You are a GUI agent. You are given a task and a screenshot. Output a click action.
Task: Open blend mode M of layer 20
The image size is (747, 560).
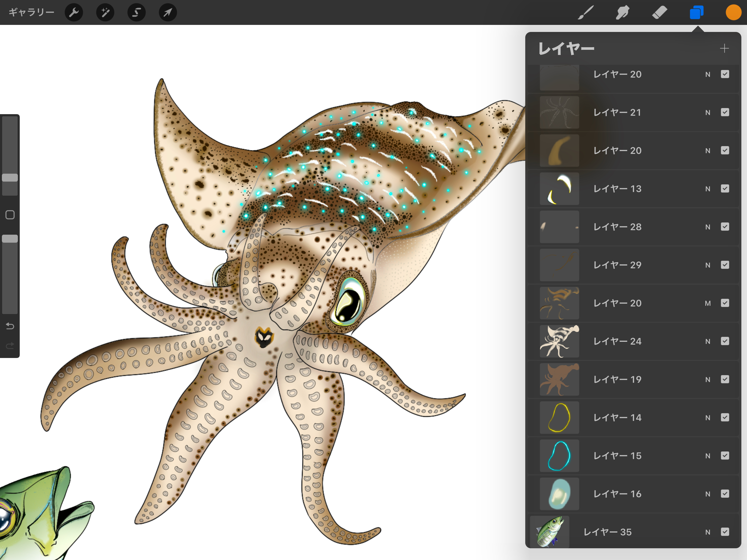708,303
